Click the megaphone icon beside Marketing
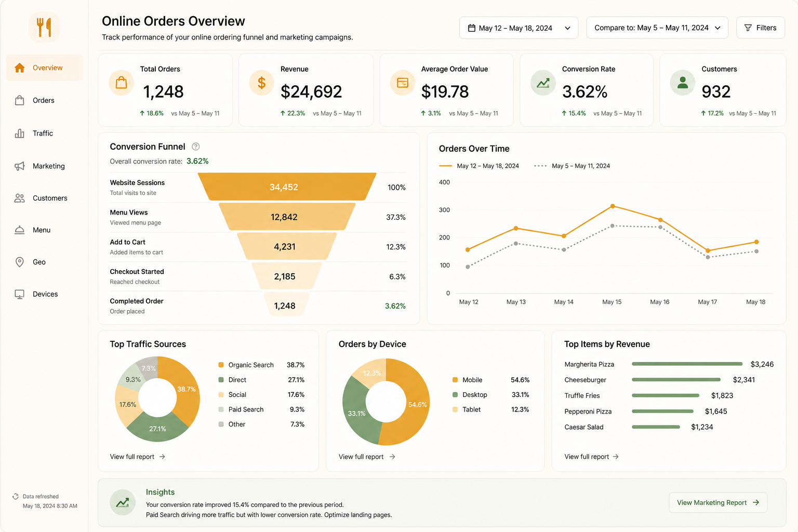 tap(20, 166)
